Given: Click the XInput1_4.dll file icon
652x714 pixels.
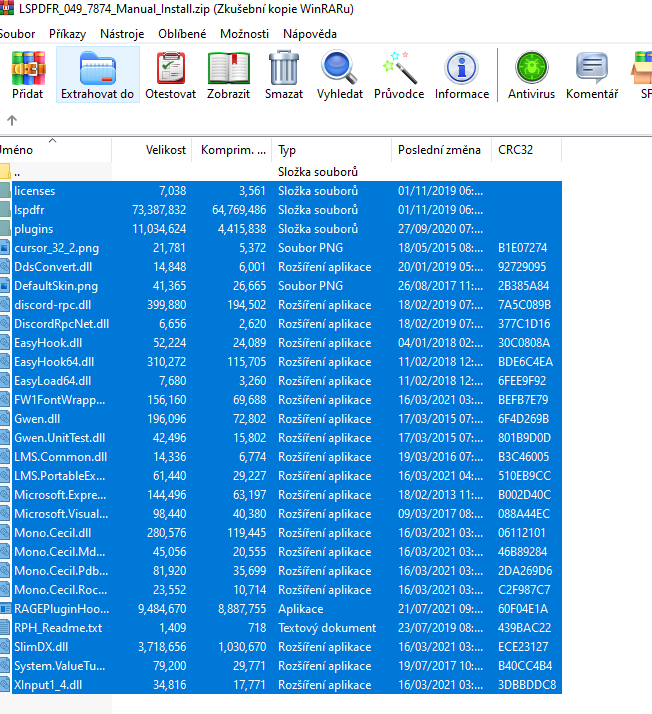Looking at the screenshot, I should (x=5, y=685).
